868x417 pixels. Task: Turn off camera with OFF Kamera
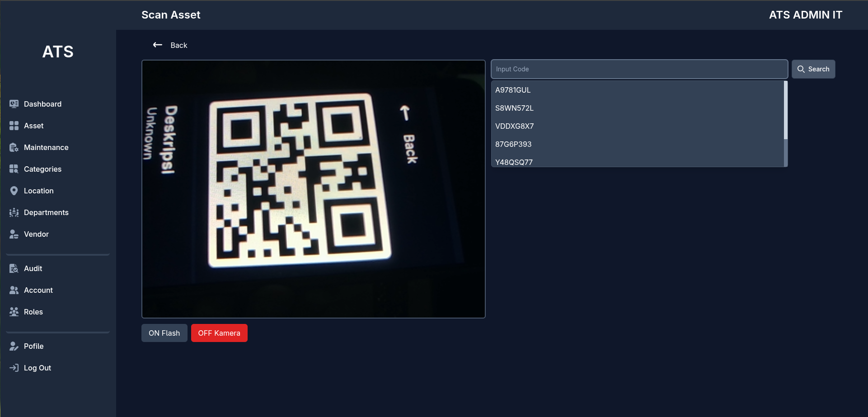(x=219, y=333)
